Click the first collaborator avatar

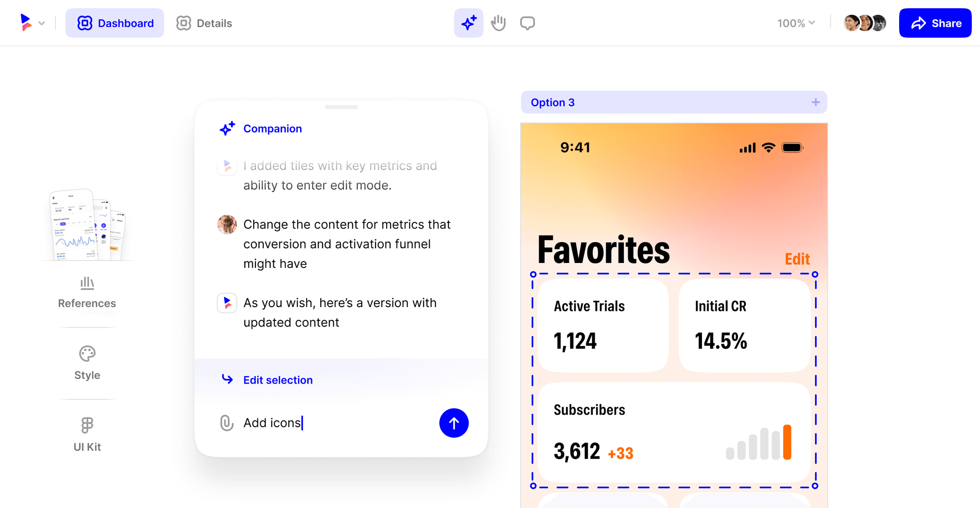click(850, 22)
